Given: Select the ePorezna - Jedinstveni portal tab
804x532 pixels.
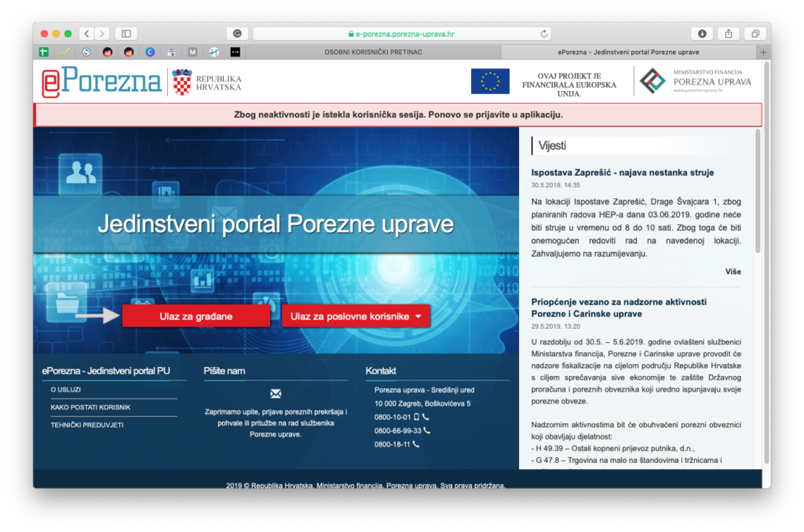Looking at the screenshot, I should point(628,52).
